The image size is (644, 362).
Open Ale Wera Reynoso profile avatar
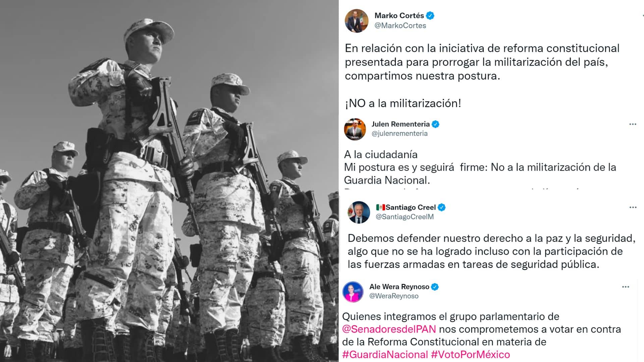(353, 292)
